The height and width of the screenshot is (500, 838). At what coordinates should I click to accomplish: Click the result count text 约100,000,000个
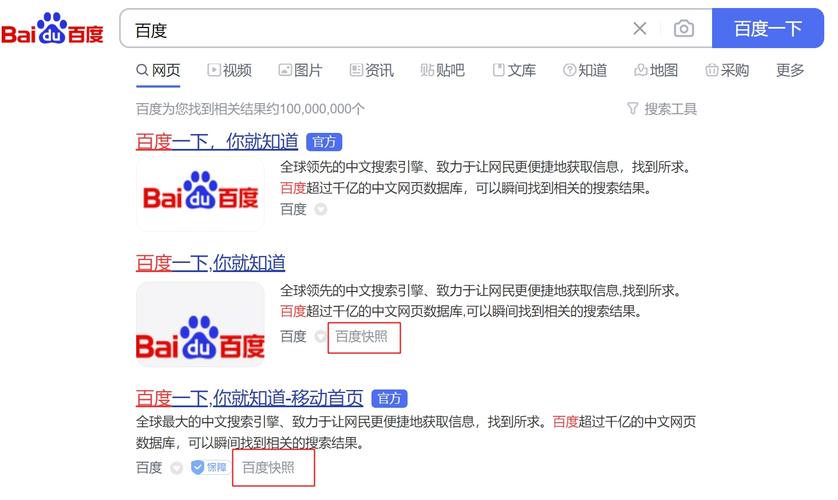click(x=315, y=109)
